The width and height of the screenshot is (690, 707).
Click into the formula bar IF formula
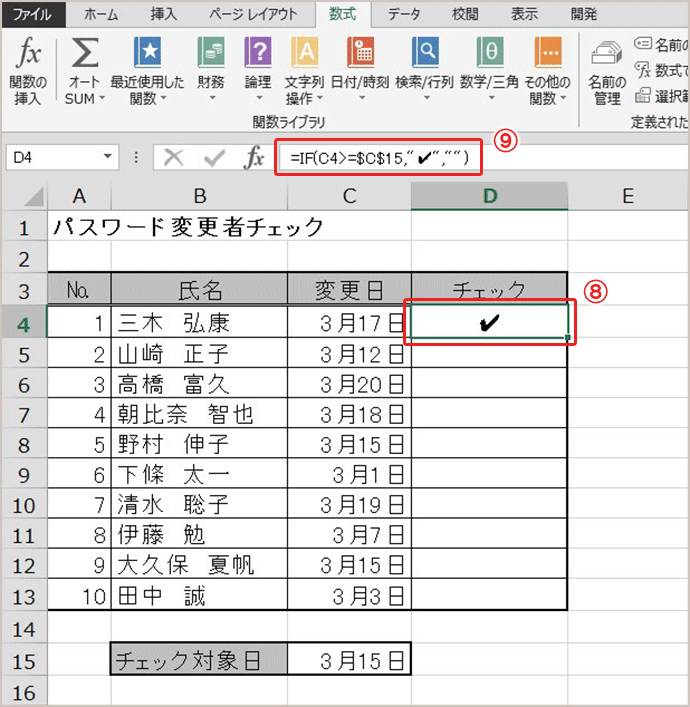point(379,158)
